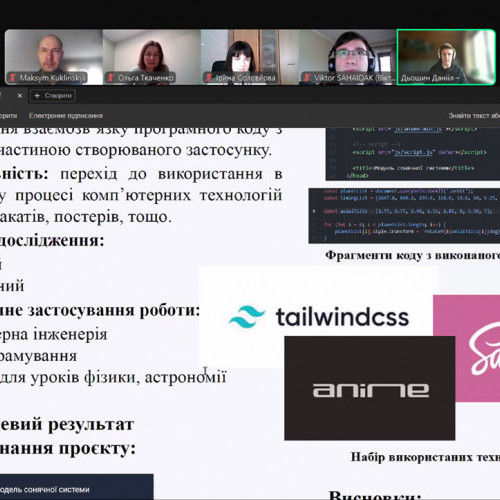This screenshot has width=500, height=500.
Task: Select the Ірина Соловйова video tile
Action: click(x=250, y=57)
